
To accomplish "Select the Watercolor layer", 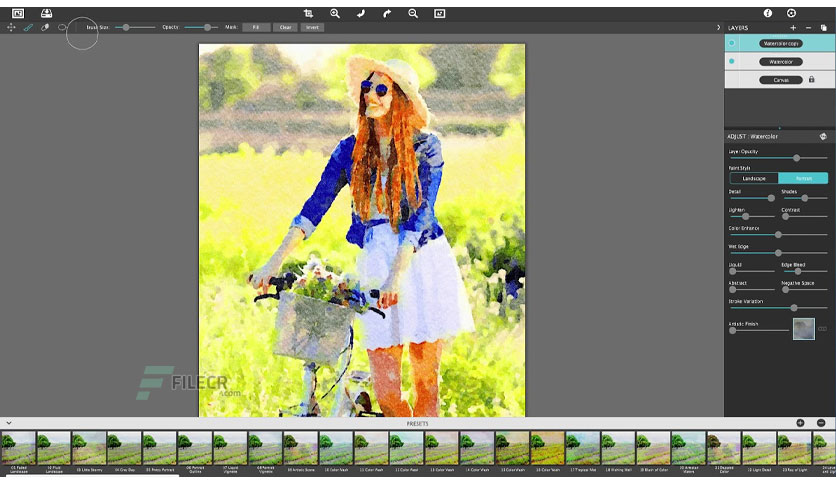I will click(x=781, y=62).
